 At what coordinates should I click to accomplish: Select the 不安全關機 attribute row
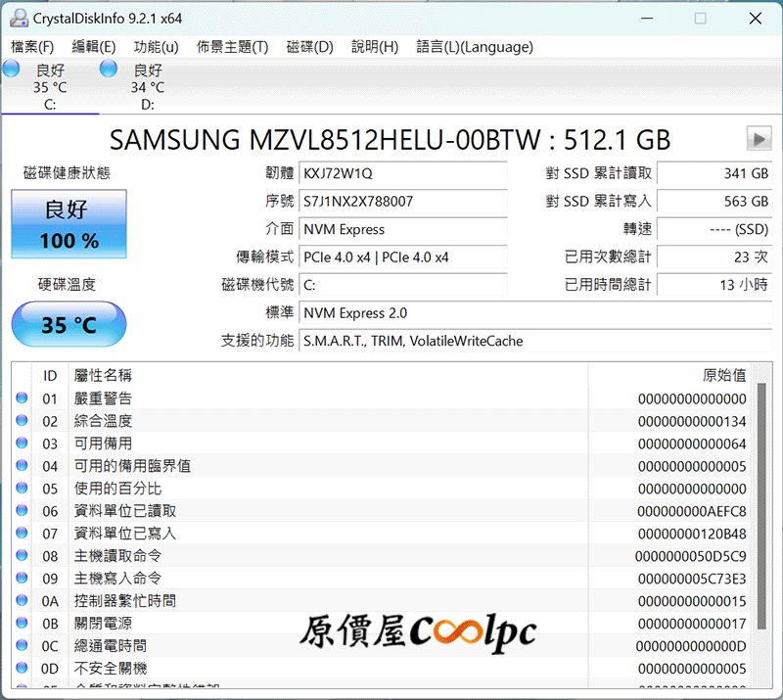coord(382,668)
